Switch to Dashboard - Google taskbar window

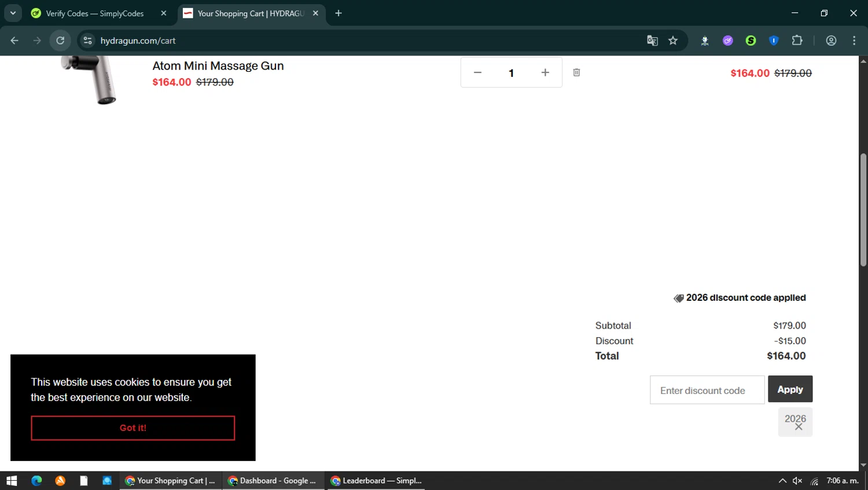(273, 481)
